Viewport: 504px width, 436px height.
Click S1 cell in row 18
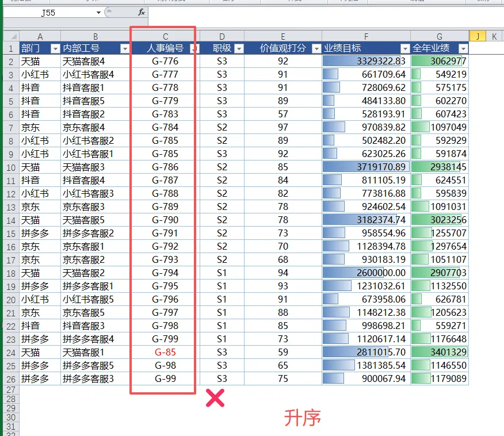tap(222, 273)
